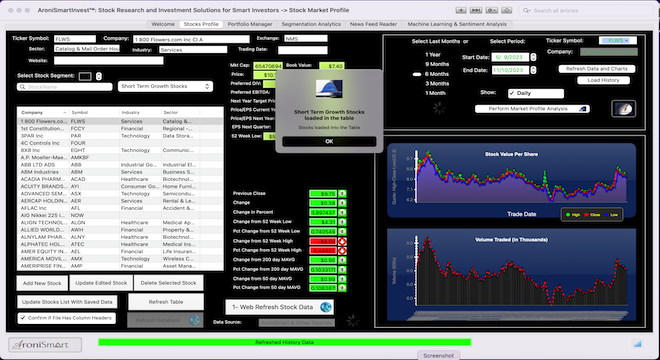
Task: Click the skip-forward toolbar icon
Action: [476, 10]
